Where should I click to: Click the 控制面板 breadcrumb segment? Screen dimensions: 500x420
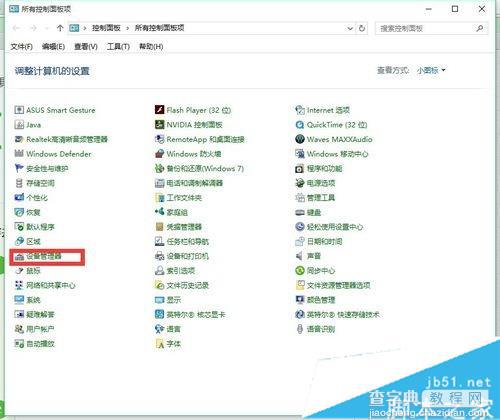106,28
